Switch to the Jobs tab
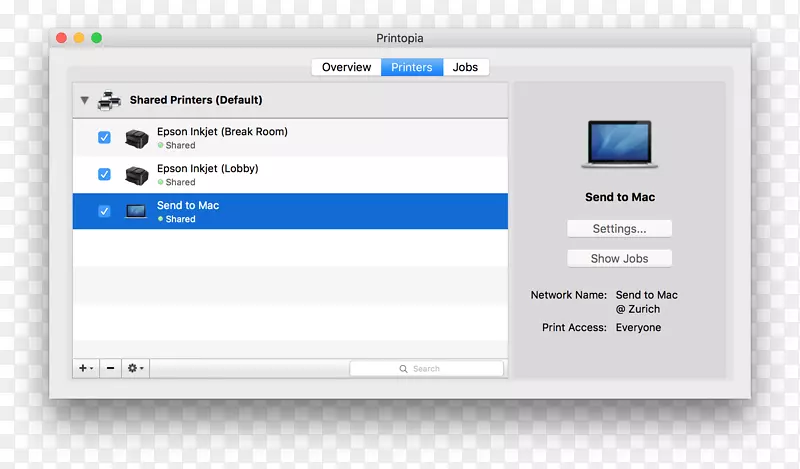 tap(465, 67)
